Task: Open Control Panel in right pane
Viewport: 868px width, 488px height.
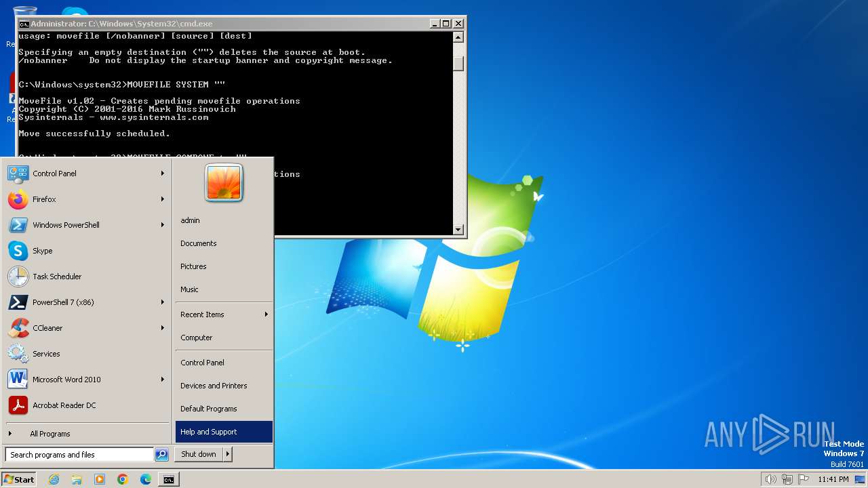Action: (224, 363)
